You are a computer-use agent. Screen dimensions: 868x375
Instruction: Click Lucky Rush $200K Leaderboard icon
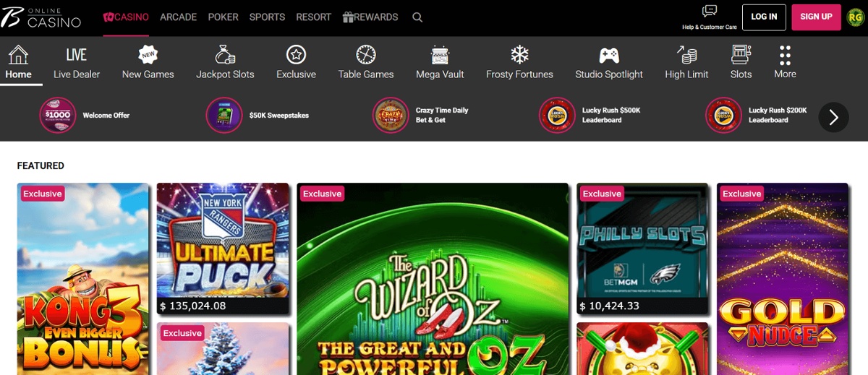[x=723, y=116]
